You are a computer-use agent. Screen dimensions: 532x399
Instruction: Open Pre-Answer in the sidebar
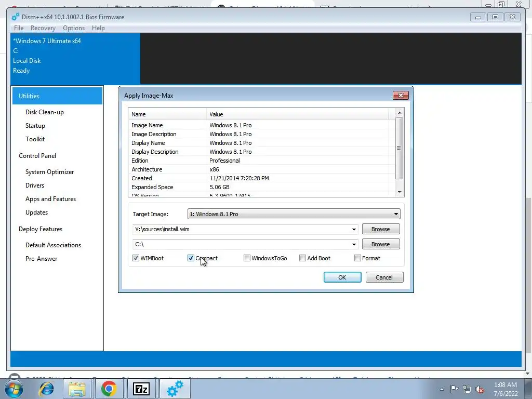coord(42,259)
